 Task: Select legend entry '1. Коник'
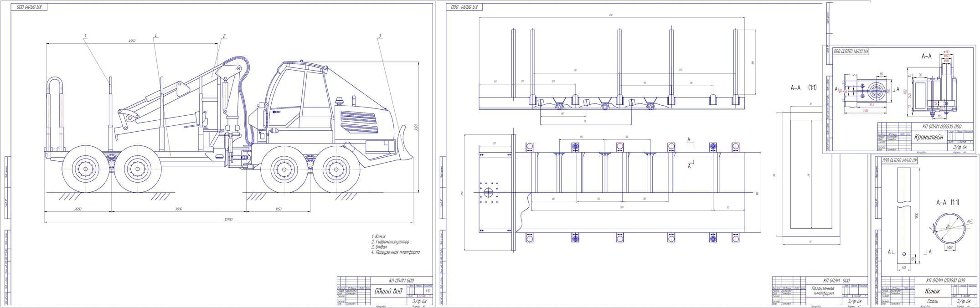pyautogui.click(x=378, y=237)
